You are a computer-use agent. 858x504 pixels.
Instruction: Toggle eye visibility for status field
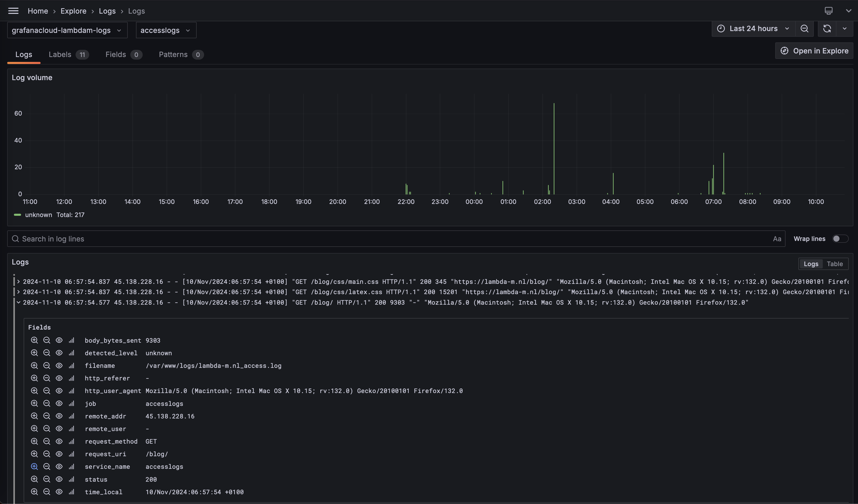(59, 479)
